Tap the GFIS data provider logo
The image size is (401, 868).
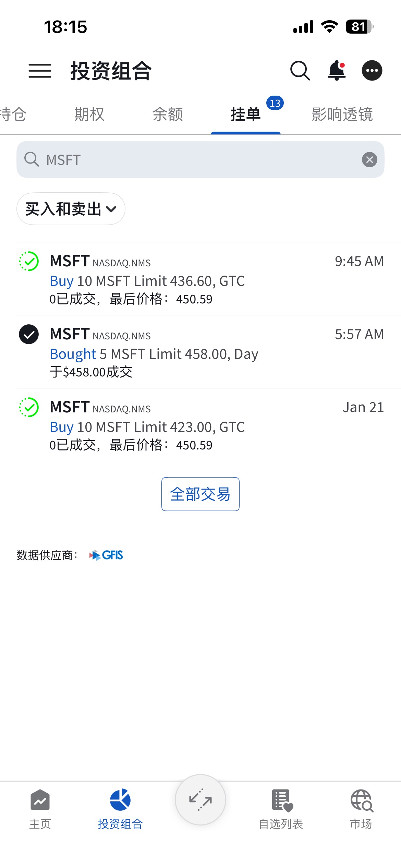(106, 555)
